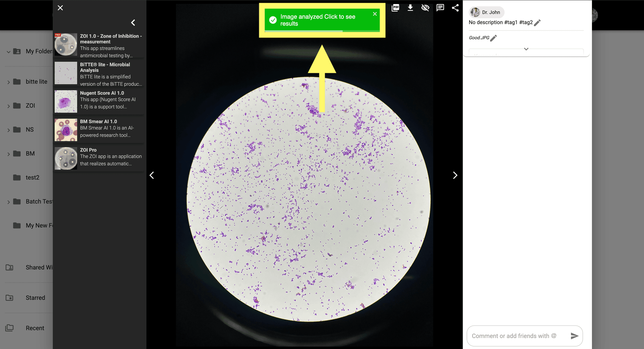
Task: Edit the description using the pencil icon
Action: tap(537, 22)
